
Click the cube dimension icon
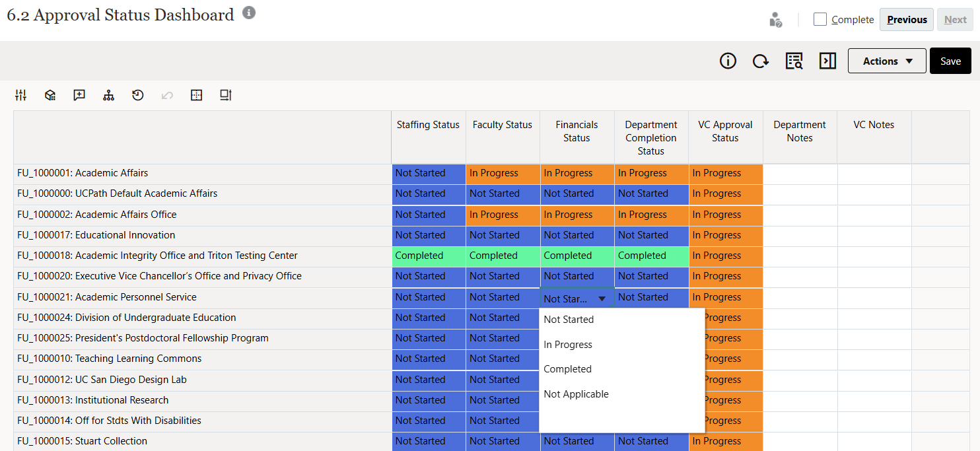(50, 95)
